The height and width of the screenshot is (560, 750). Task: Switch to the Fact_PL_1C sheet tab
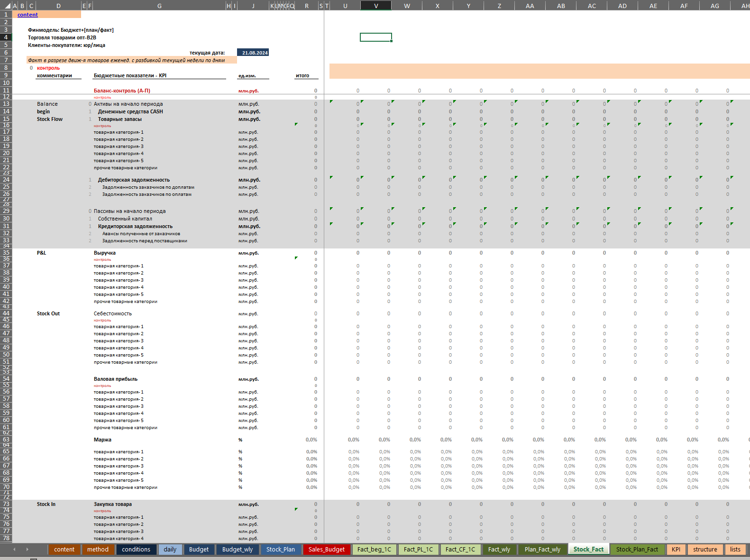coord(418,550)
